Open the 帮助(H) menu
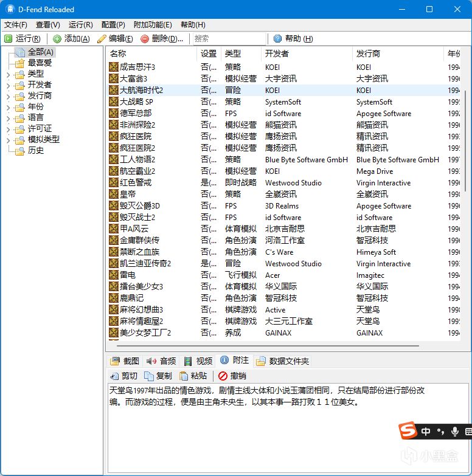The width and height of the screenshot is (472, 476). (193, 24)
